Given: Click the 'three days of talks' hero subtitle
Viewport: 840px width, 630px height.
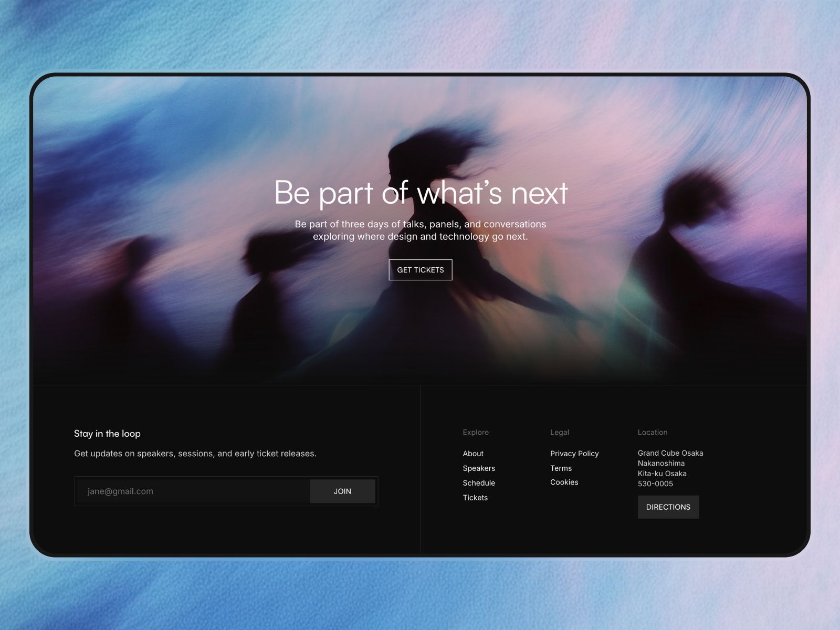Looking at the screenshot, I should tap(421, 230).
